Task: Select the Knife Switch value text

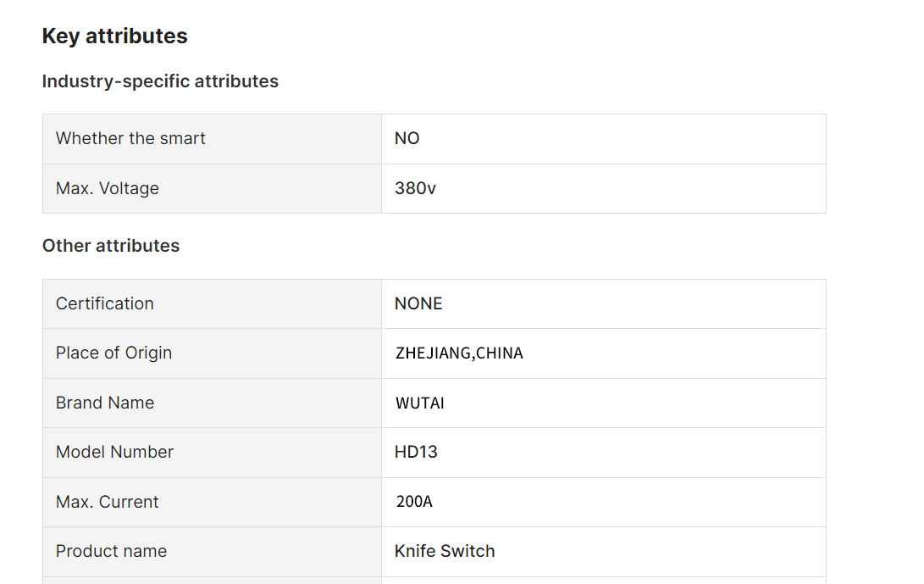Action: click(x=445, y=551)
